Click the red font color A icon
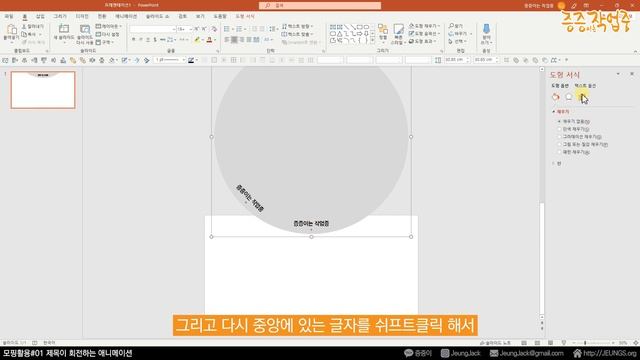This screenshot has width=640, height=360. click(x=209, y=40)
